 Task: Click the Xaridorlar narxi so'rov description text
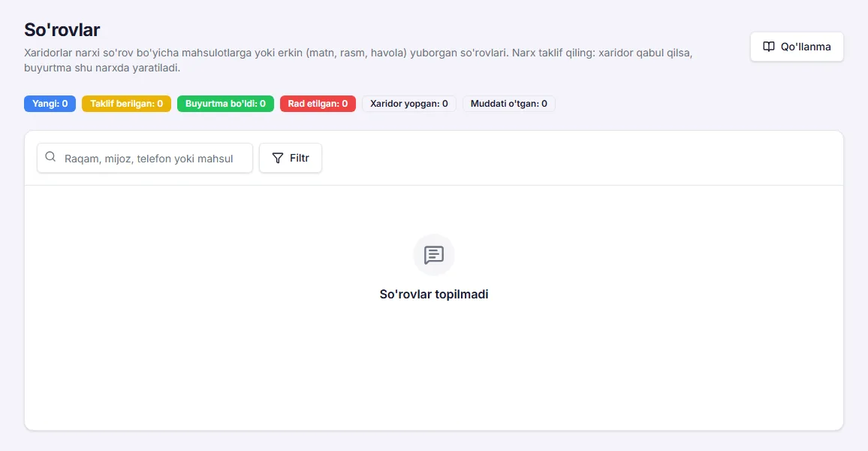coord(358,60)
